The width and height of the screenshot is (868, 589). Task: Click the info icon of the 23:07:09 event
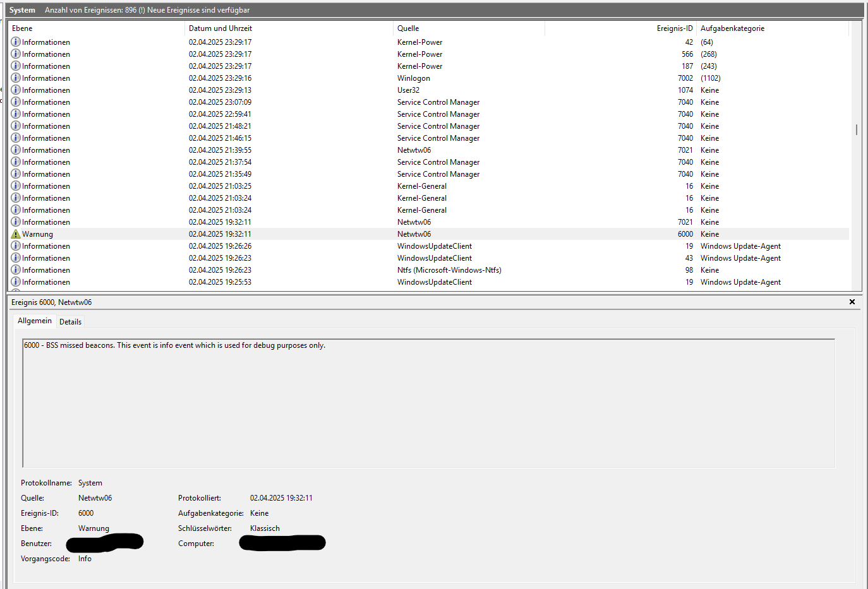point(16,102)
